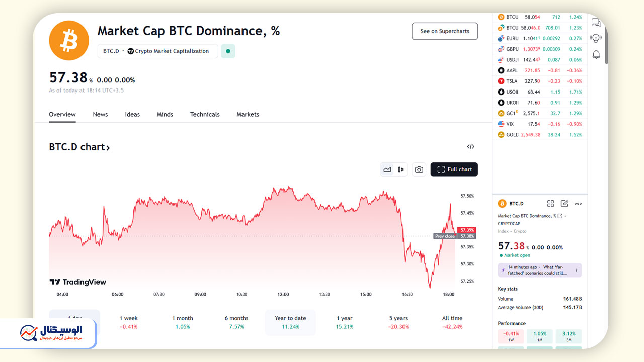Open the notifications bell icon
The image size is (644, 362).
pyautogui.click(x=596, y=54)
